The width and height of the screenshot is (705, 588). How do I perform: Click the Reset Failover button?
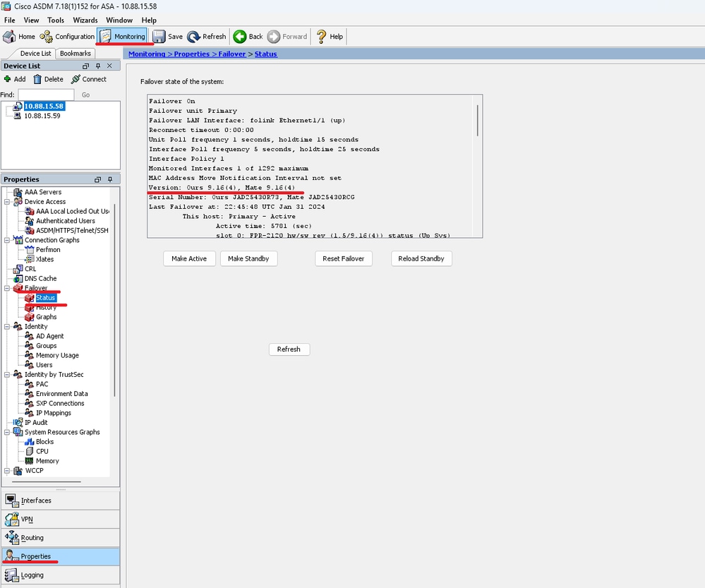pos(344,258)
